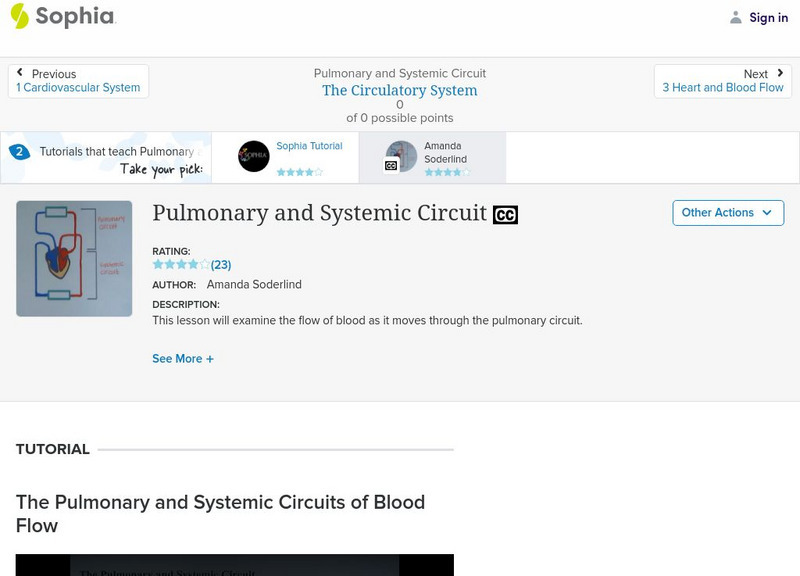The height and width of the screenshot is (576, 800).
Task: Click the Sophia Tutorial round avatar
Action: (254, 156)
